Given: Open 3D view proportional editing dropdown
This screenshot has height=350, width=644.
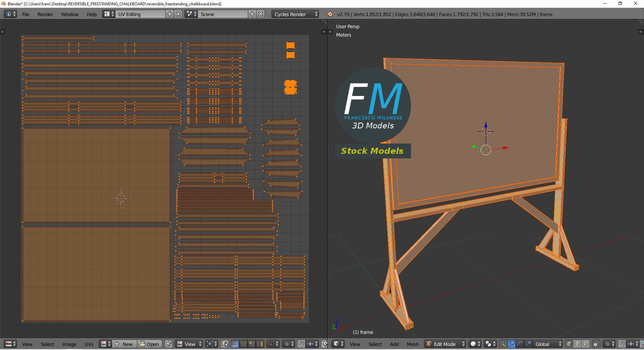Looking at the screenshot, I should click(x=609, y=344).
